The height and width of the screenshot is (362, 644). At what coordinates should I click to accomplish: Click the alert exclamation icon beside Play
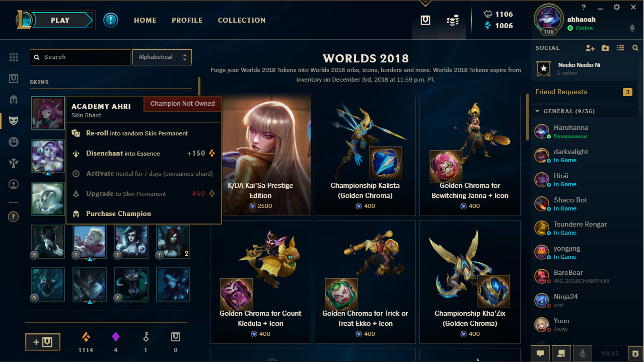tap(111, 20)
